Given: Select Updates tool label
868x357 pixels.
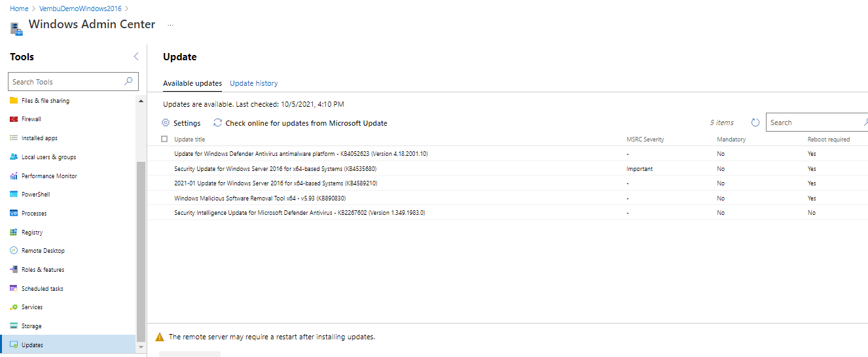Looking at the screenshot, I should 32,345.
